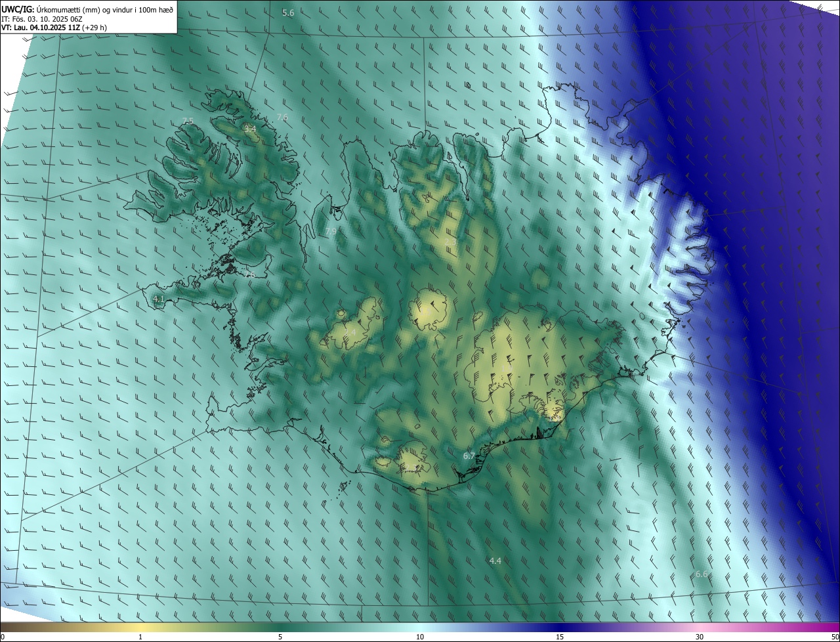Viewport: 840px width, 642px height.
Task: Click the 4.4 value label over the ocean
Action: [495, 561]
